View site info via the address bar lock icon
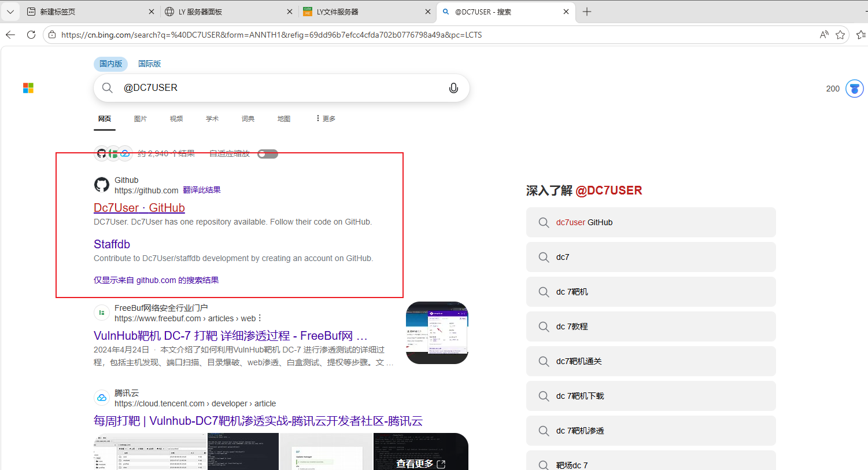Image resolution: width=868 pixels, height=470 pixels. (x=52, y=35)
